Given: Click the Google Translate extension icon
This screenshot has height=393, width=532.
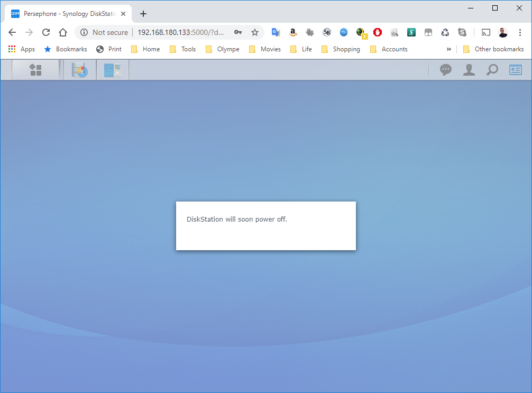Looking at the screenshot, I should click(x=276, y=32).
